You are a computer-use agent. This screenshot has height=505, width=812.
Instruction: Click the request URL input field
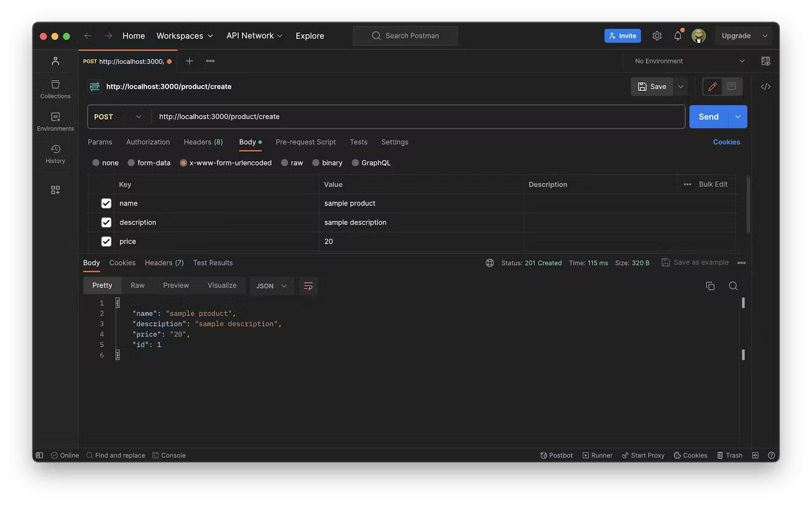417,117
